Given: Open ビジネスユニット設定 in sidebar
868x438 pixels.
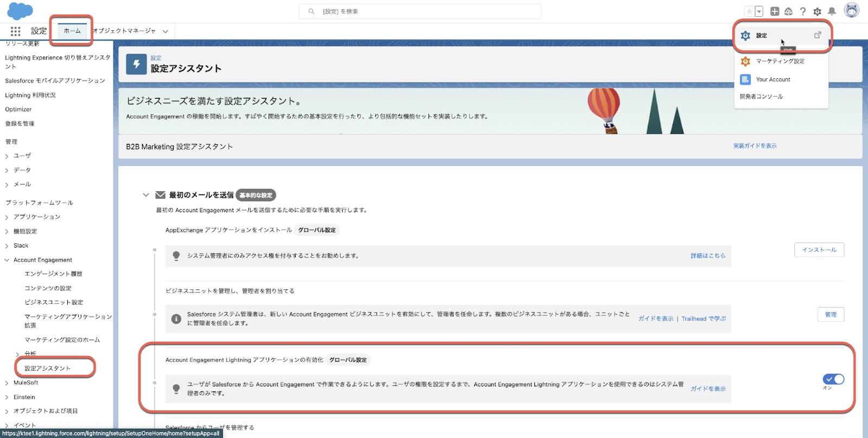Looking at the screenshot, I should click(x=54, y=302).
